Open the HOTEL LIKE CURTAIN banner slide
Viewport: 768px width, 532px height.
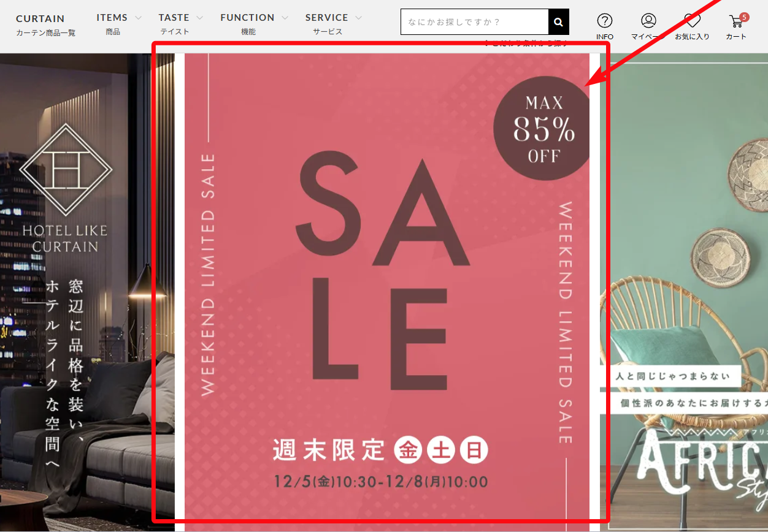click(87, 292)
